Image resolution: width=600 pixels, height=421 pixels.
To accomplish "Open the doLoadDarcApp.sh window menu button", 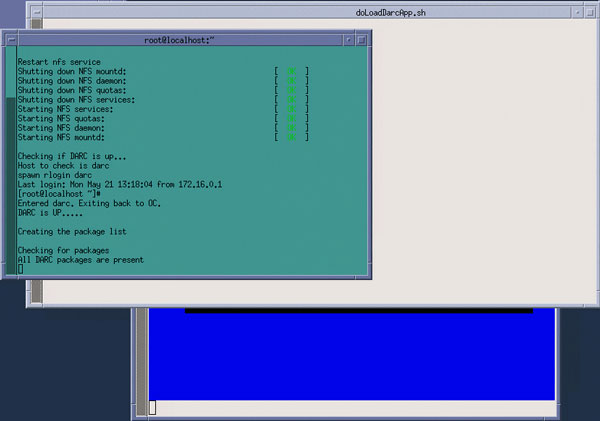I will click(x=35, y=12).
